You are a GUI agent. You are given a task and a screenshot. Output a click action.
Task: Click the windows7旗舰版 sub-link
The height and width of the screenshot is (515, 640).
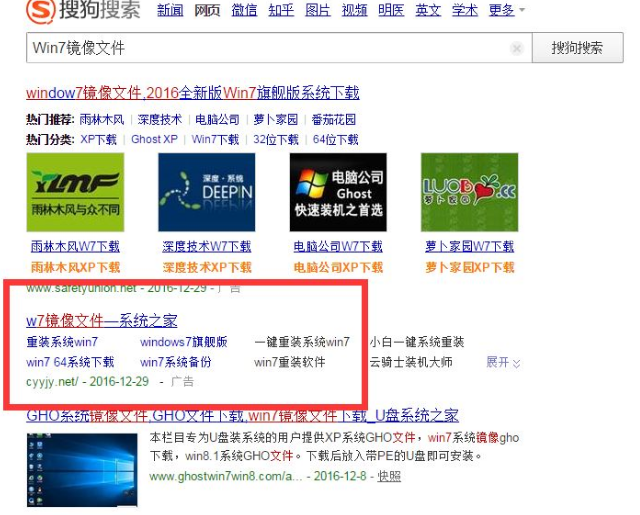pos(184,342)
